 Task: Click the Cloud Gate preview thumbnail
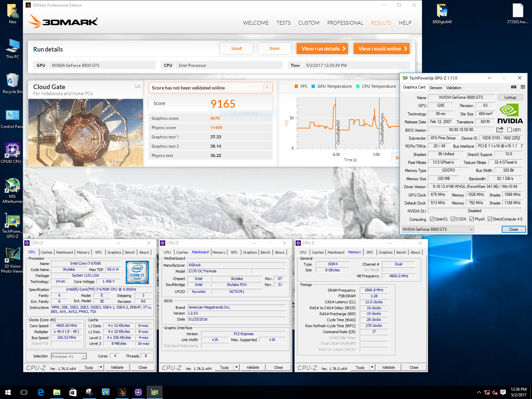85,132
